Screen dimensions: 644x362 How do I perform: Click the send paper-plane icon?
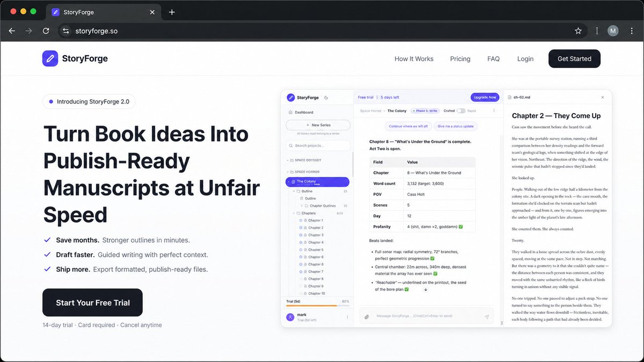tap(486, 317)
